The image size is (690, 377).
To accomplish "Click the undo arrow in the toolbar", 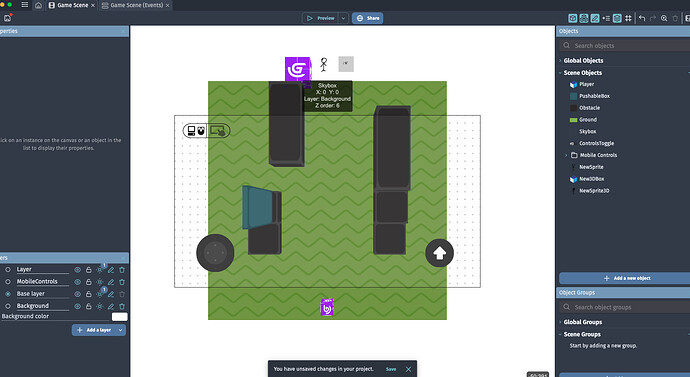I will coord(642,18).
